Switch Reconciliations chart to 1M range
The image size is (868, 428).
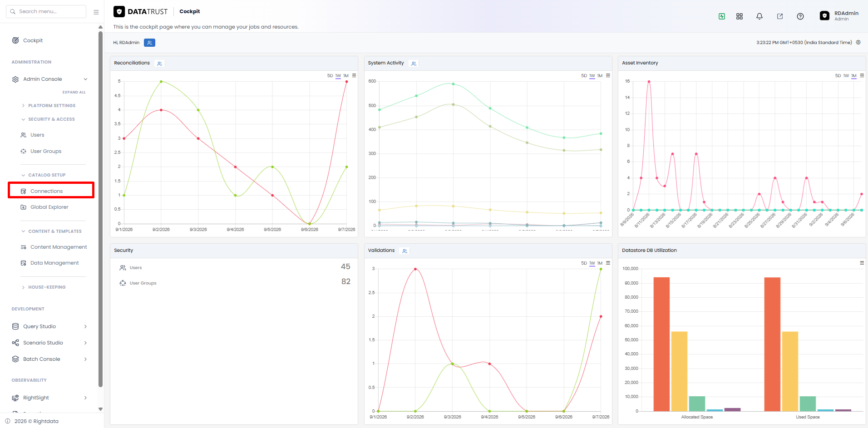346,76
